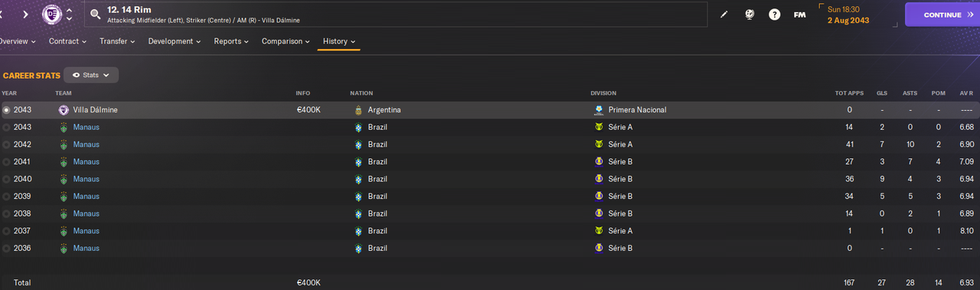Click the Continue button
The height and width of the screenshot is (290, 980).
[942, 15]
